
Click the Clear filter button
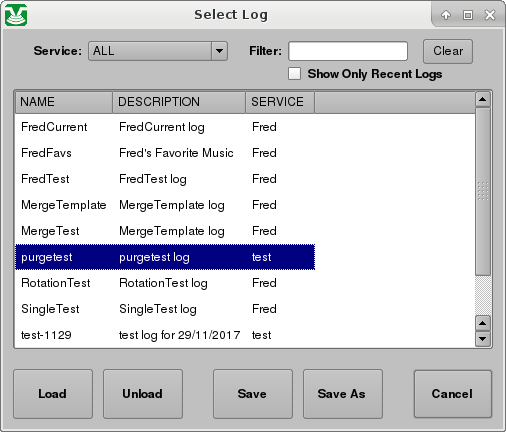(x=448, y=51)
